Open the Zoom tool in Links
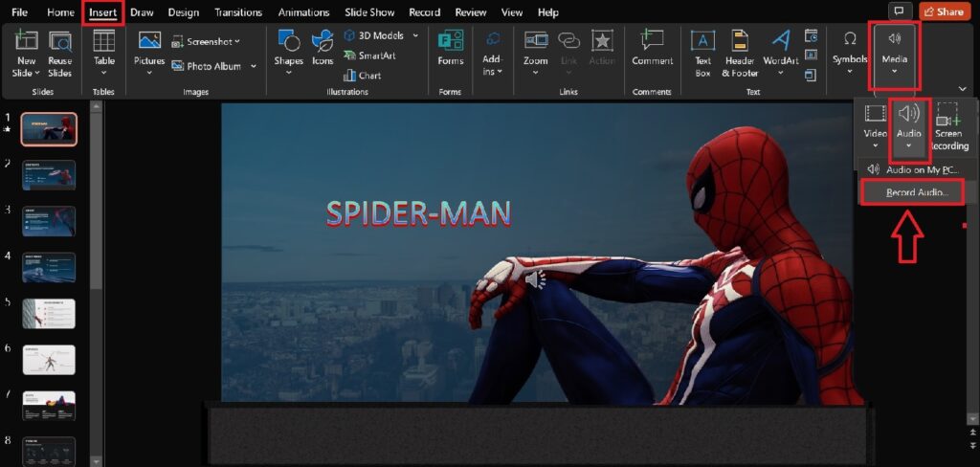This screenshot has height=467, width=980. point(536,53)
